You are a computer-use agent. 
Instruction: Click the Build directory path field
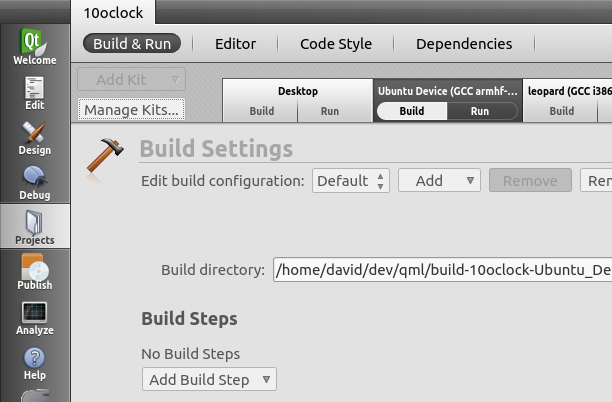pyautogui.click(x=442, y=270)
